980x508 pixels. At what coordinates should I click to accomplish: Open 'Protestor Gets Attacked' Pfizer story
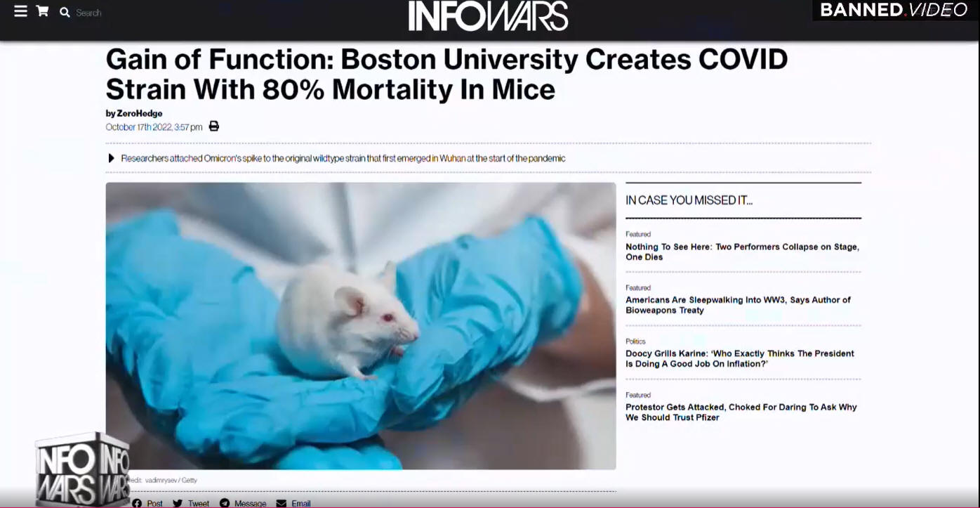pos(741,412)
